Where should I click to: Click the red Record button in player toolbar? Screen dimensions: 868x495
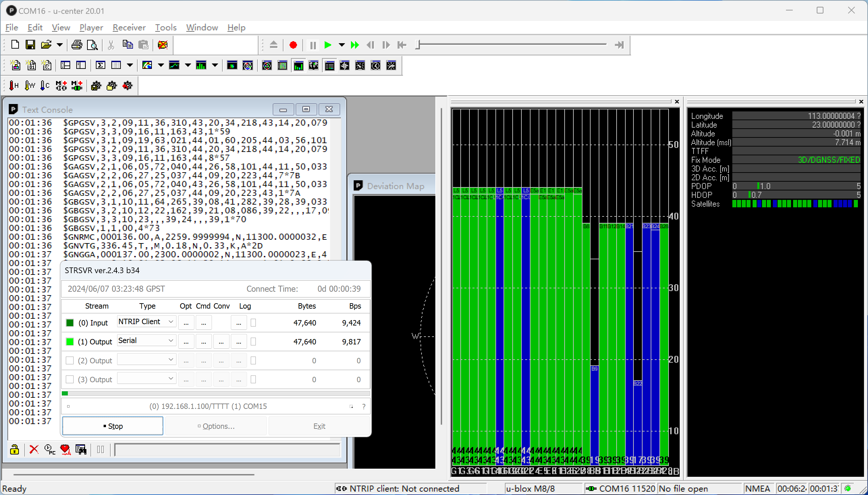tap(293, 45)
